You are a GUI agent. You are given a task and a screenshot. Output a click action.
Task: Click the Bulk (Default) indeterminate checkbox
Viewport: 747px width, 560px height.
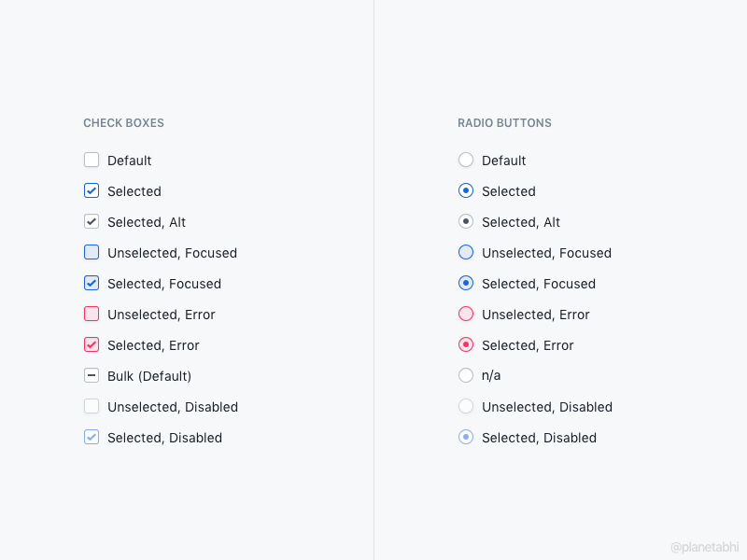(92, 375)
